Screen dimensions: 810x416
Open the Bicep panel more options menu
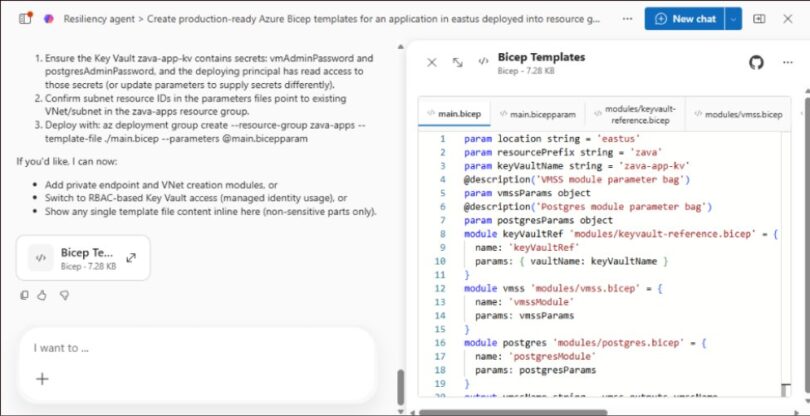(787, 63)
